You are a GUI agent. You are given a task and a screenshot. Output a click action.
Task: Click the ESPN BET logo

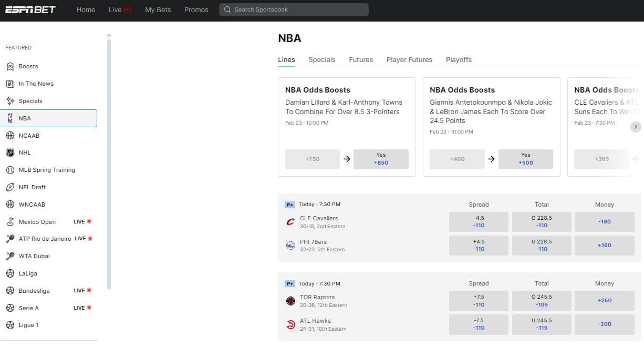[x=30, y=9]
